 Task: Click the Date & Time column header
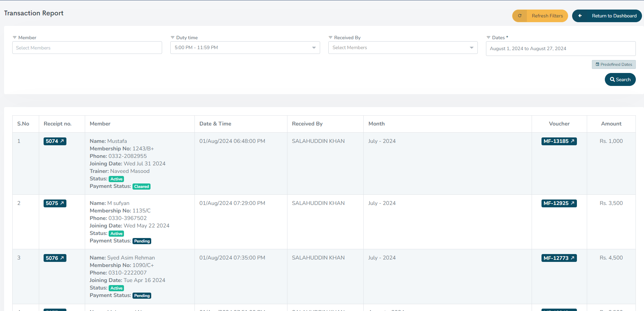tap(215, 124)
